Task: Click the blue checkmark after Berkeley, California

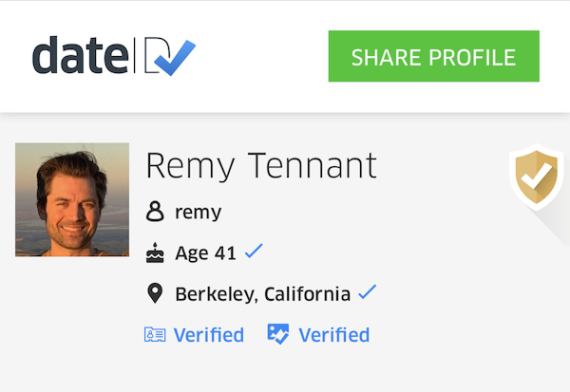Action: coord(367,292)
